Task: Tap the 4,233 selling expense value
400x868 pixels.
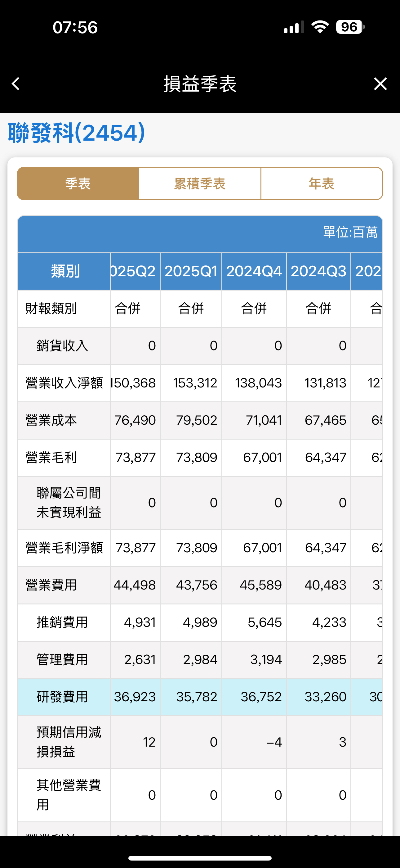Action: click(329, 622)
